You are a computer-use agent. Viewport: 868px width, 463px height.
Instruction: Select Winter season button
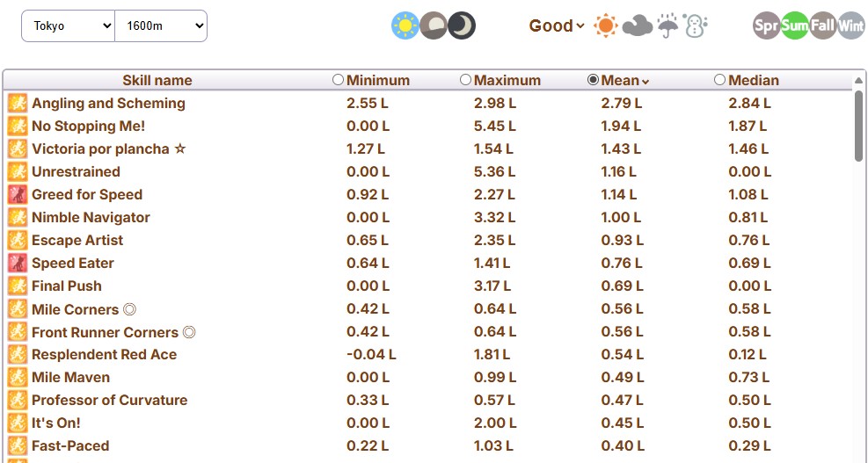click(x=851, y=25)
